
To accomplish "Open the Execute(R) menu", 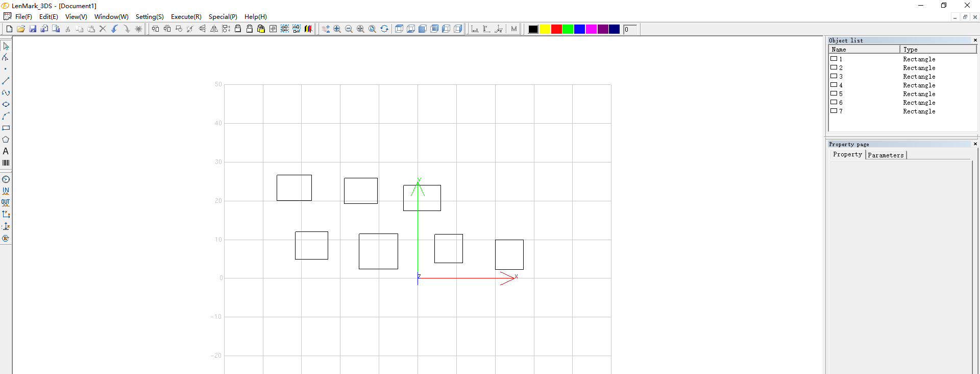I will pyautogui.click(x=186, y=17).
